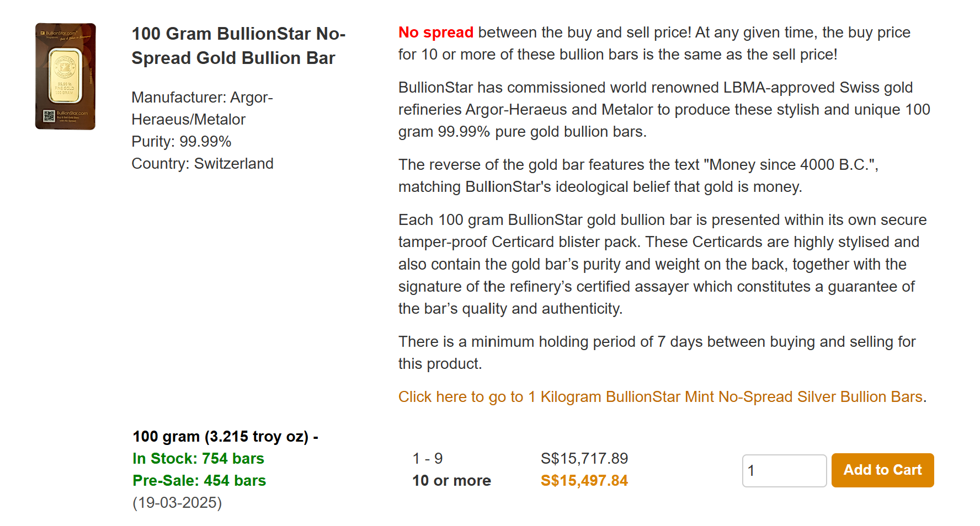Click the S$15,717.89 price
Screen dimensions: 980x526
584,459
